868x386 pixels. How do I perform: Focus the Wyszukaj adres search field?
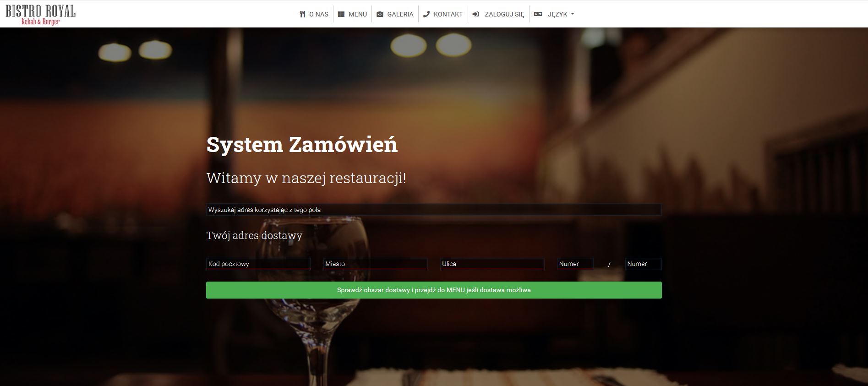(434, 210)
